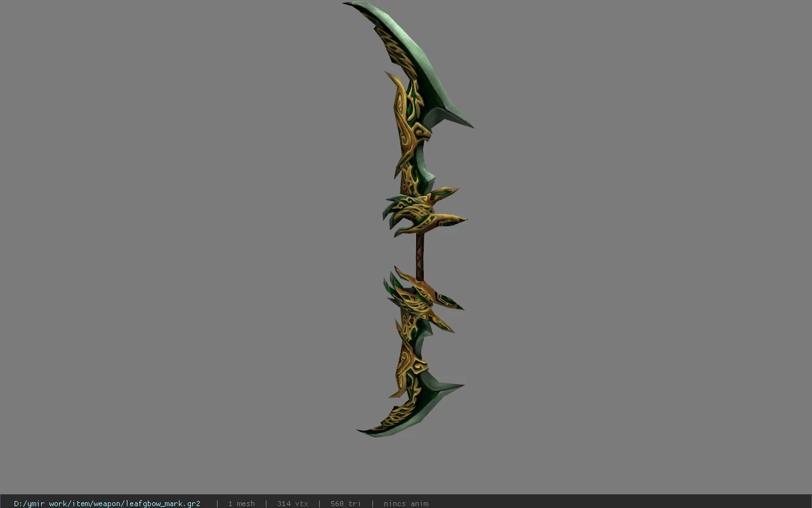The width and height of the screenshot is (812, 508).
Task: Click the '1 mesh' status entry
Action: [242, 504]
